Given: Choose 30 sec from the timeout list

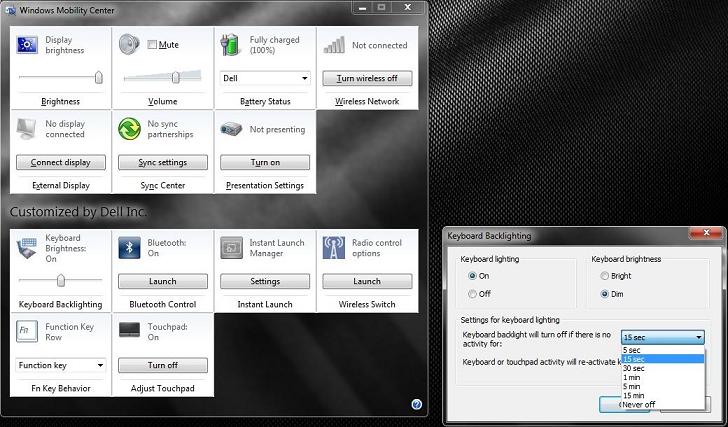Looking at the screenshot, I should [x=634, y=368].
